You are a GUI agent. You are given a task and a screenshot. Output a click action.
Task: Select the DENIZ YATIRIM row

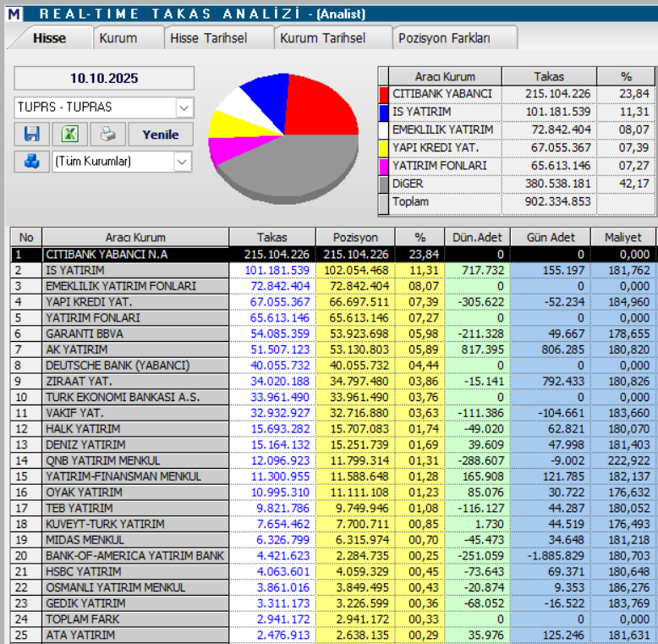(x=333, y=444)
